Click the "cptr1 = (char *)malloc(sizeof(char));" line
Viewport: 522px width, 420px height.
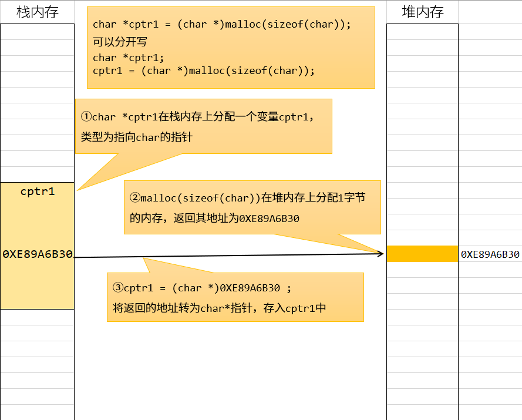tap(204, 70)
